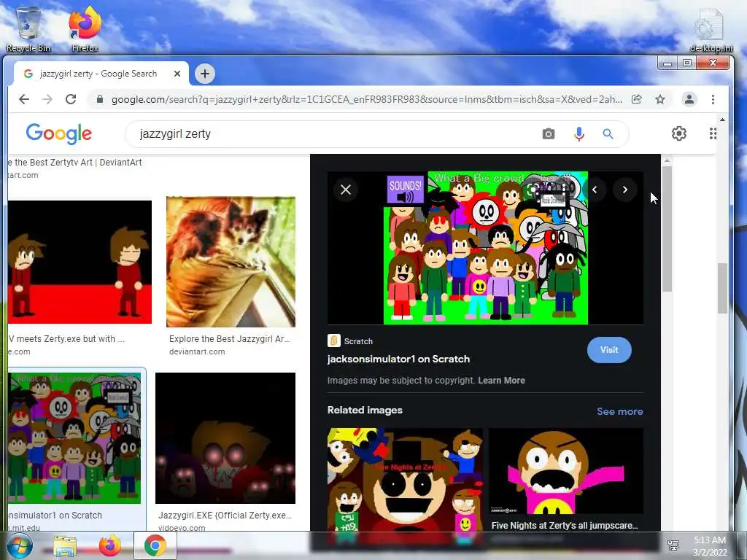Switch to Chrome in the taskbar

pos(155,545)
